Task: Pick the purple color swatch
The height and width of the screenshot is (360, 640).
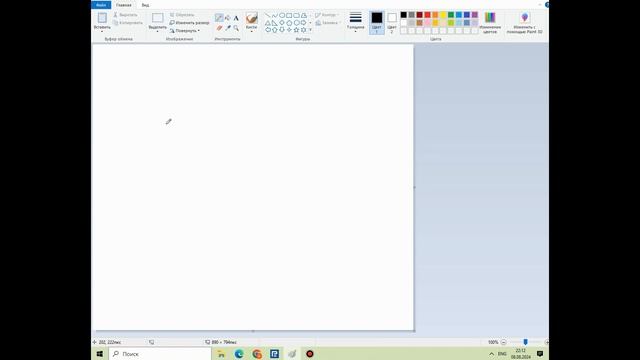Action: tap(475, 15)
